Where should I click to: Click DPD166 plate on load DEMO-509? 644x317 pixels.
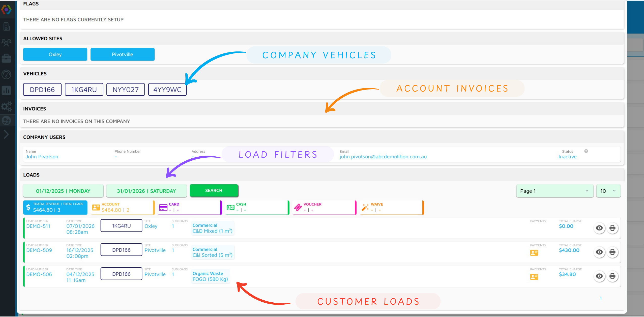point(121,250)
